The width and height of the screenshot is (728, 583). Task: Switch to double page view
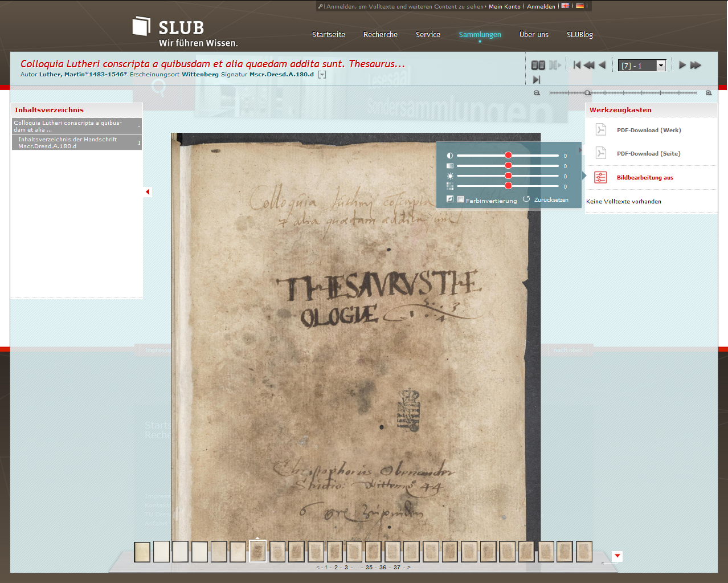538,66
